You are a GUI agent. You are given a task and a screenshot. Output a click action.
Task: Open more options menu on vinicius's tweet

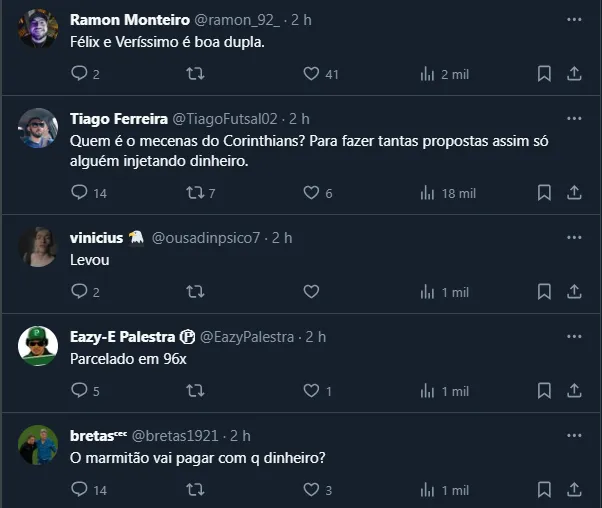(574, 237)
